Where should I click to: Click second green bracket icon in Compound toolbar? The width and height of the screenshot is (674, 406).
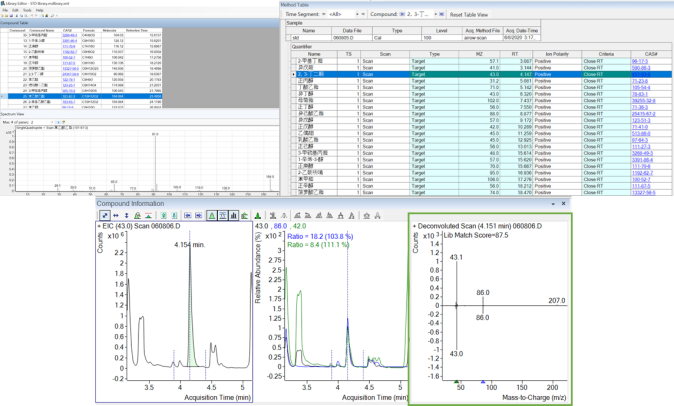click(174, 216)
